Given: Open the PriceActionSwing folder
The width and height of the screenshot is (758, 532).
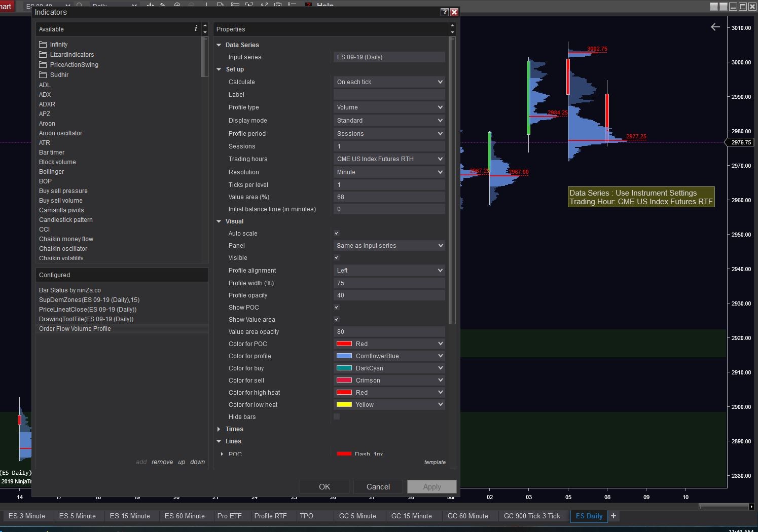Looking at the screenshot, I should coord(68,65).
